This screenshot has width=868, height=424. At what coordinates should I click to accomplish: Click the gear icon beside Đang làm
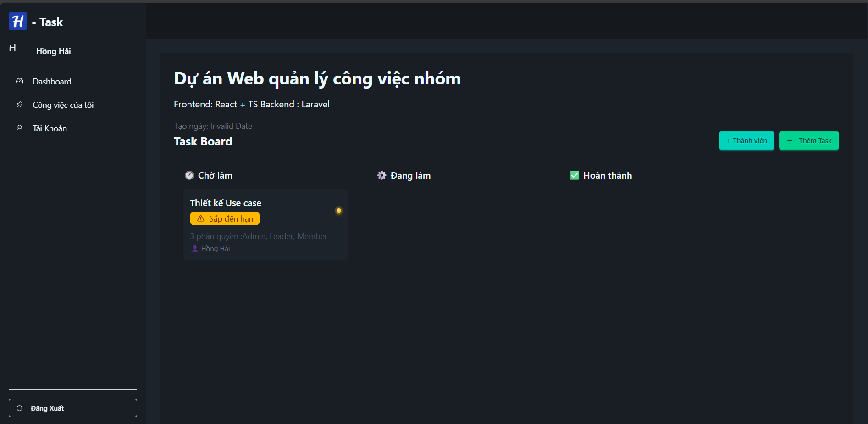(x=381, y=175)
